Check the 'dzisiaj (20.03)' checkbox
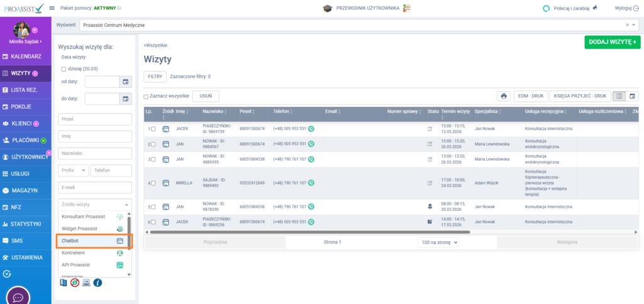Viewport: 644px width, 304px height. (64, 68)
